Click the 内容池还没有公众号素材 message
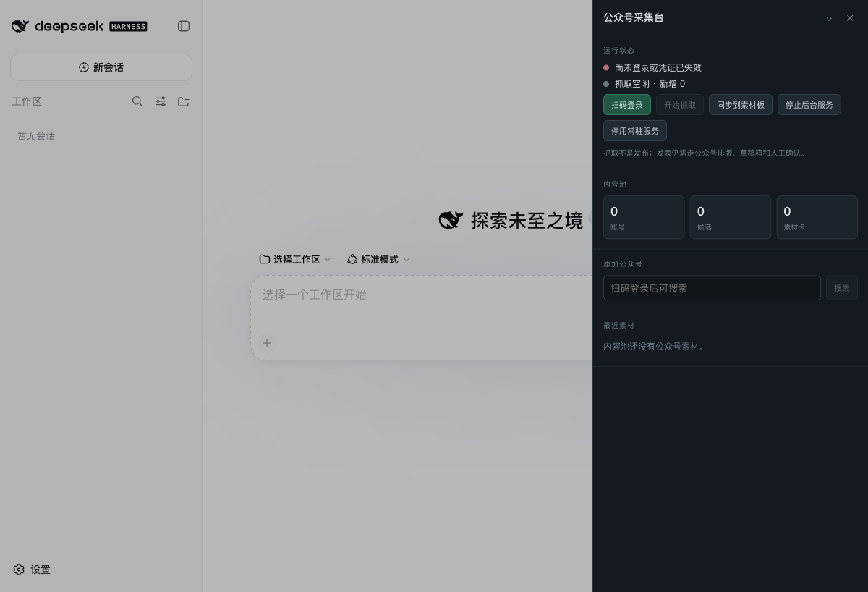 pyautogui.click(x=655, y=347)
